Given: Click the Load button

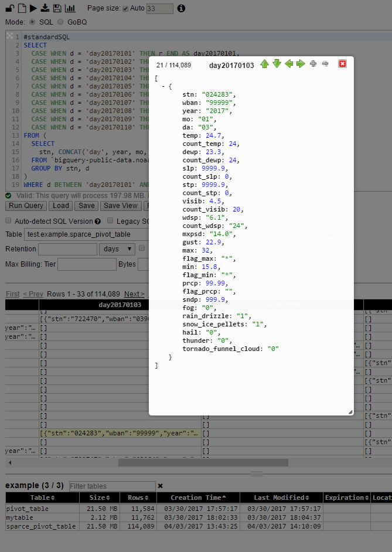Looking at the screenshot, I should (60, 206).
